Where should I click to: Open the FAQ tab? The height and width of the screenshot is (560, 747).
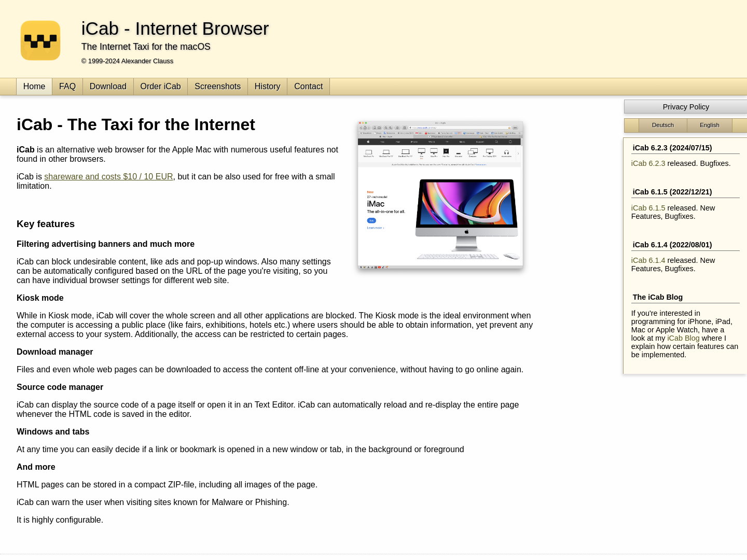point(67,87)
